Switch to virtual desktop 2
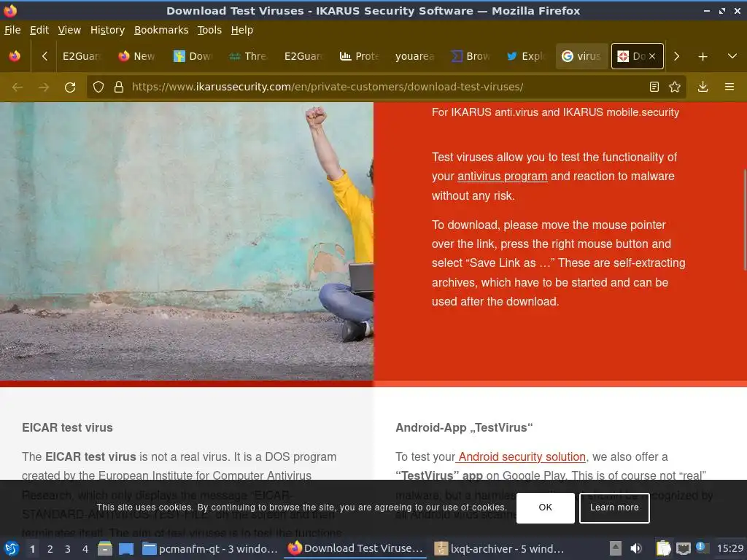Screen dimensions: 747x560 tap(50, 549)
